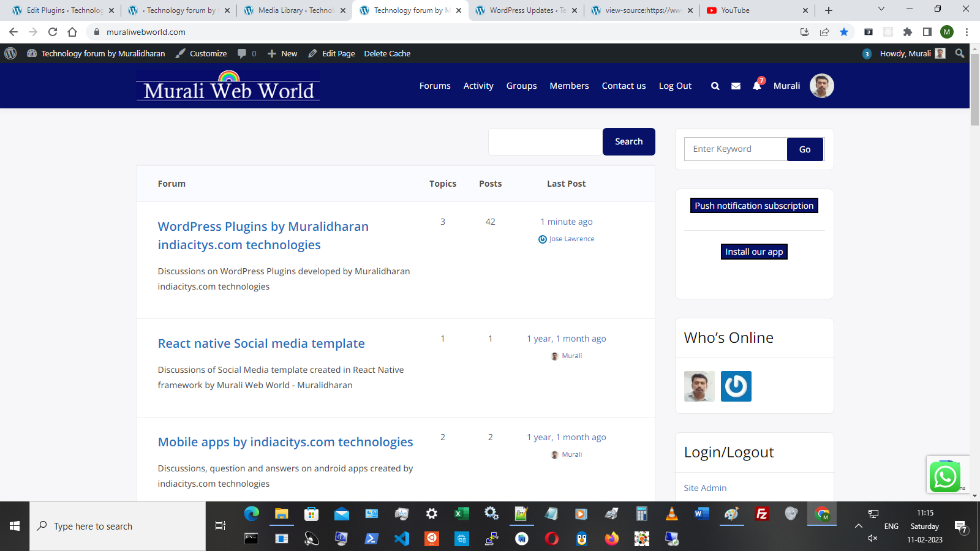Switch to the YouTube tab
Image resolution: width=980 pixels, height=551 pixels.
click(x=757, y=10)
